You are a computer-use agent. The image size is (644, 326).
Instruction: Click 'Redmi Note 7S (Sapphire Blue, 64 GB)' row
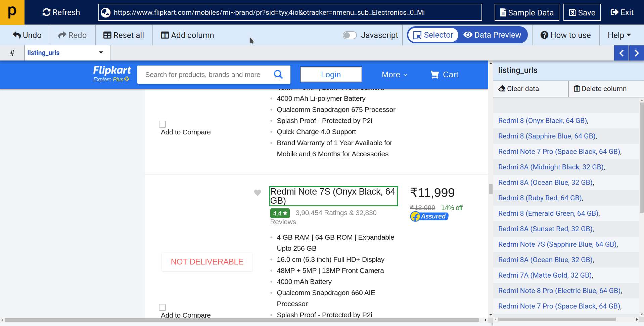pos(566,244)
